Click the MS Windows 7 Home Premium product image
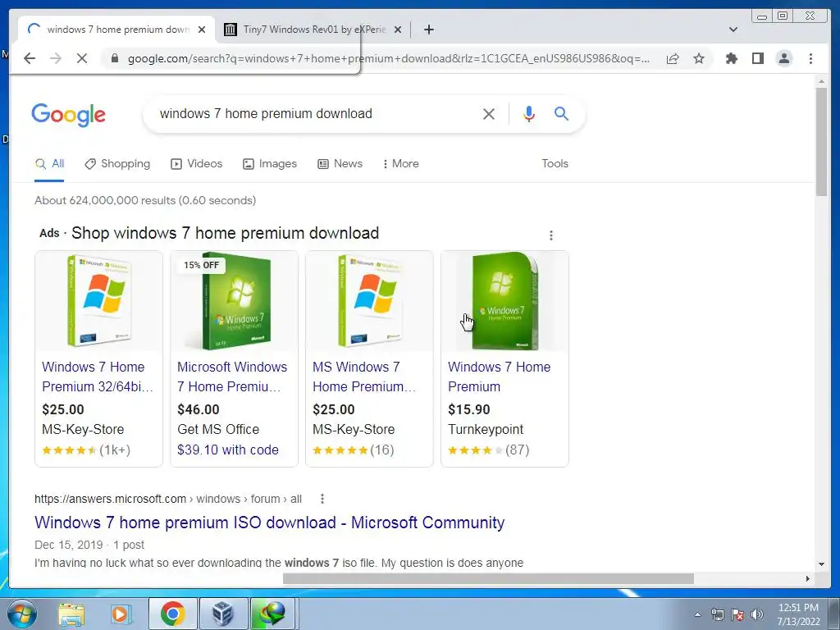The image size is (840, 630). (x=370, y=300)
